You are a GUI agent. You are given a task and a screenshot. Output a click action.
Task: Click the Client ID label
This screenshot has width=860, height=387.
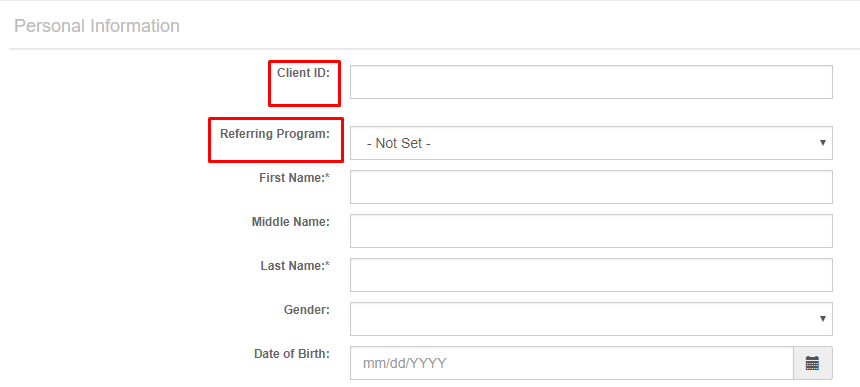click(x=303, y=73)
